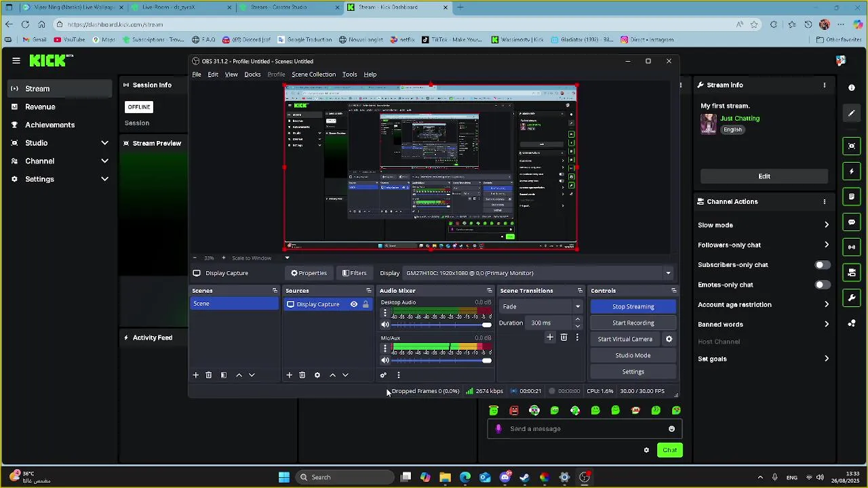Click the Send a message chat input

[x=583, y=428]
